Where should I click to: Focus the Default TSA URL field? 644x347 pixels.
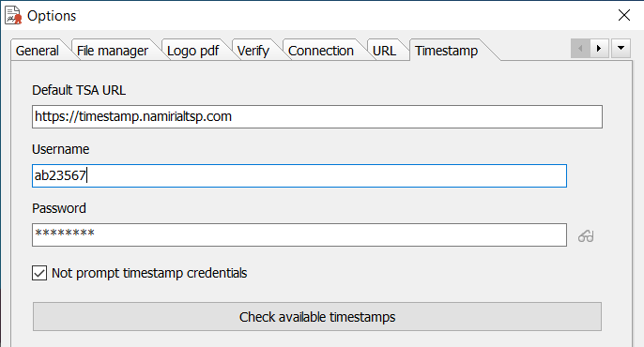[317, 116]
